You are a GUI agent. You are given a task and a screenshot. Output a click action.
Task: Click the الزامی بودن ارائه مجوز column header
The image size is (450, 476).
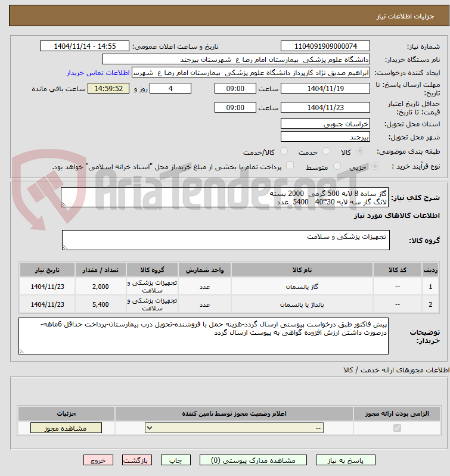pyautogui.click(x=397, y=413)
